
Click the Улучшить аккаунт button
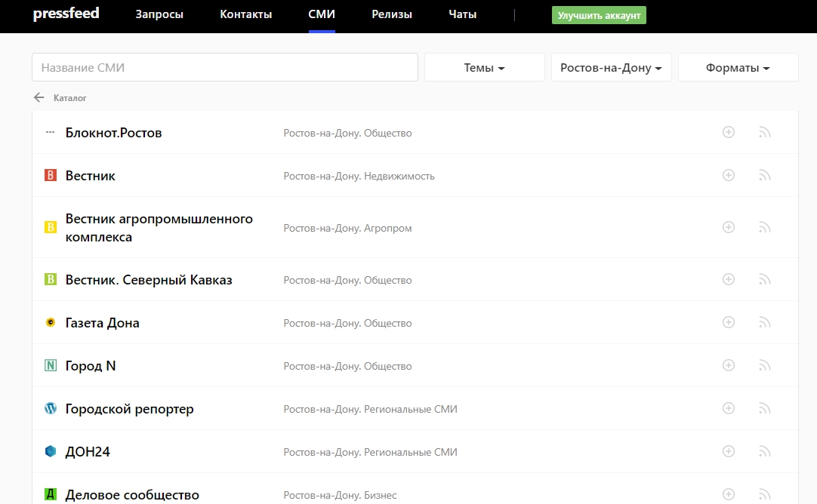[x=599, y=15]
